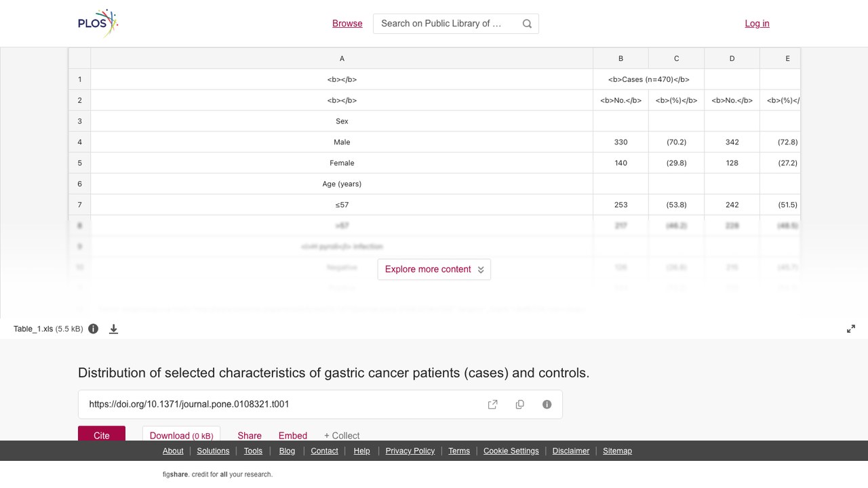The image size is (868, 488).
Task: Download Table_1.xls using the arrow icon
Action: tap(114, 329)
